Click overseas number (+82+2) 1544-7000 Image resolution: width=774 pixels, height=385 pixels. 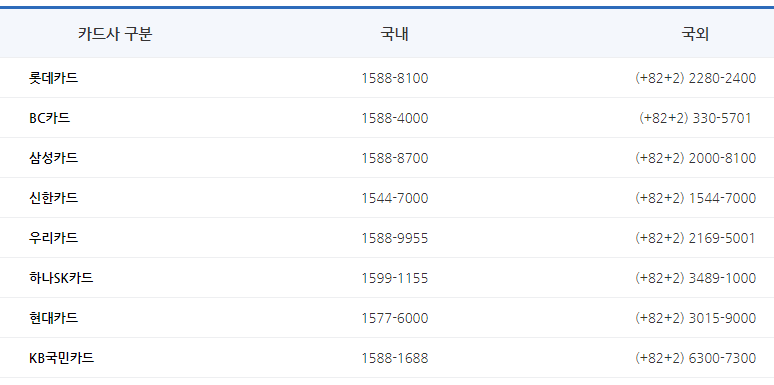pyautogui.click(x=696, y=198)
